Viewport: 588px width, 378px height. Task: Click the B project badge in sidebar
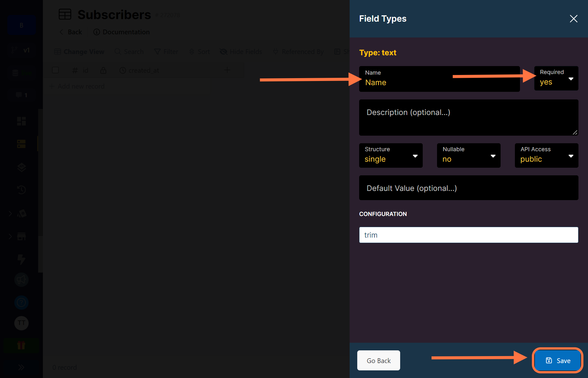21,25
